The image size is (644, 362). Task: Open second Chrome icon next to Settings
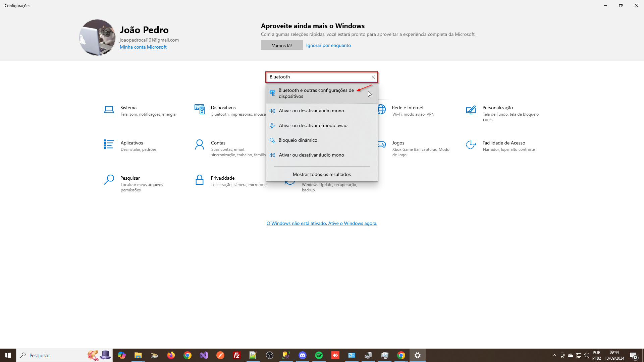click(401, 355)
